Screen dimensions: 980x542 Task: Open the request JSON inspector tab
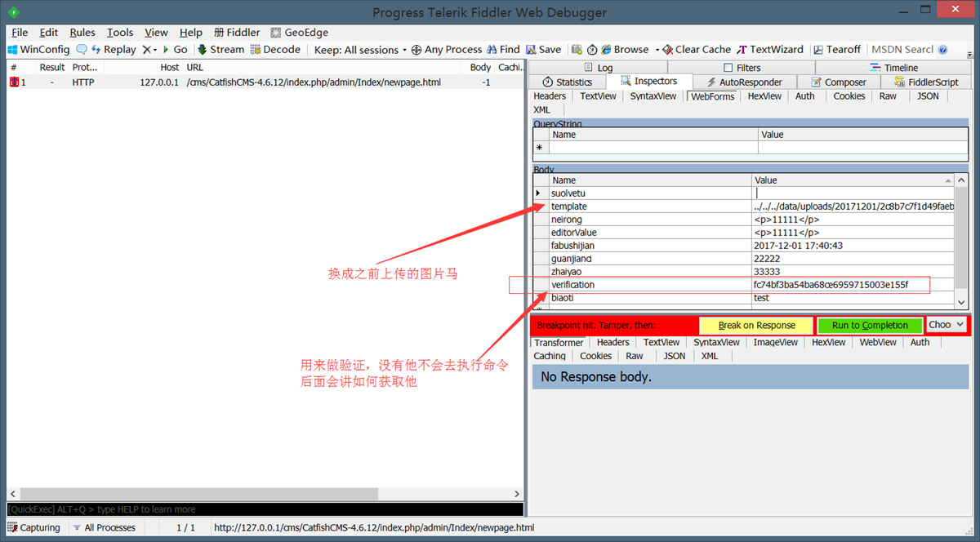tap(928, 96)
